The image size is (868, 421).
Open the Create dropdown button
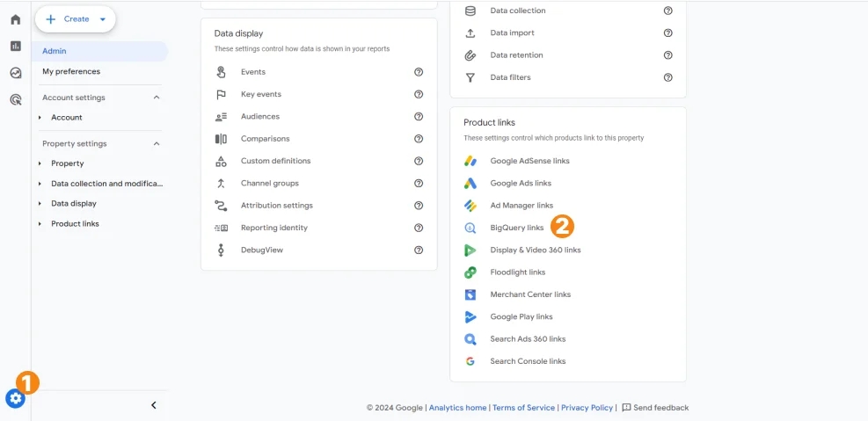(76, 19)
